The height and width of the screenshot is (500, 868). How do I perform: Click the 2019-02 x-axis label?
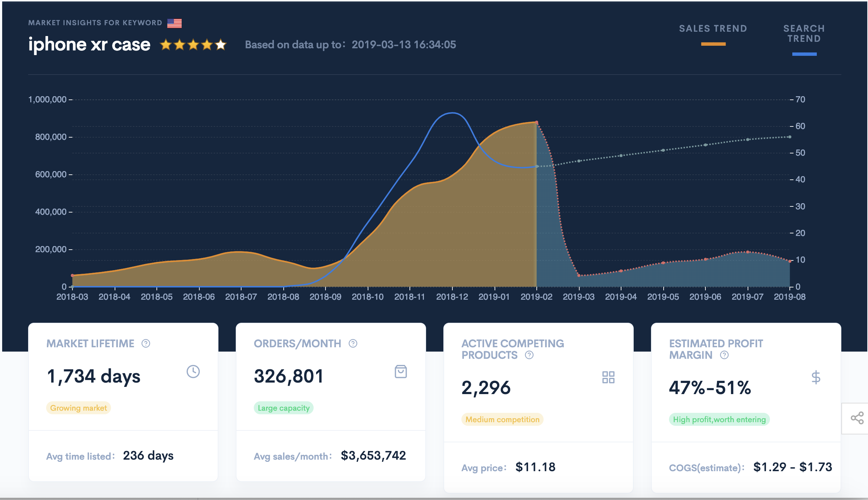(536, 297)
